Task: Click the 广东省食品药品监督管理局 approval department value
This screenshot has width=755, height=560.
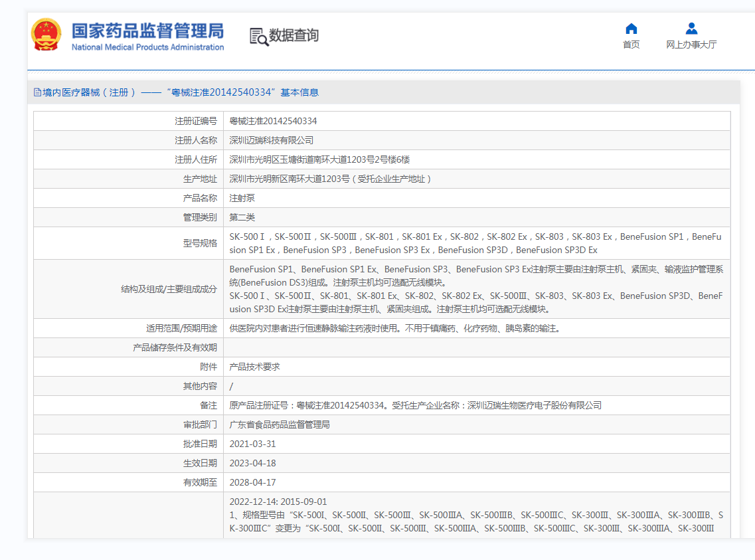Action: pos(280,424)
